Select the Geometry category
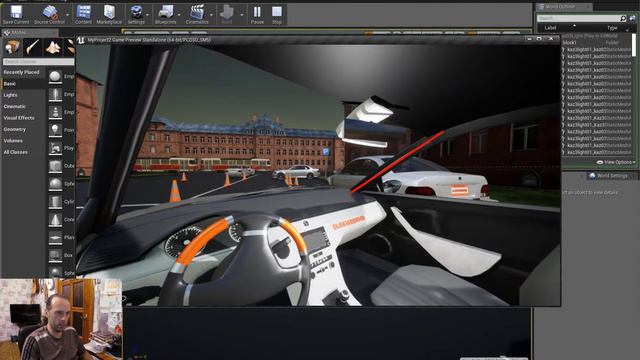This screenshot has height=360, width=640. point(15,129)
